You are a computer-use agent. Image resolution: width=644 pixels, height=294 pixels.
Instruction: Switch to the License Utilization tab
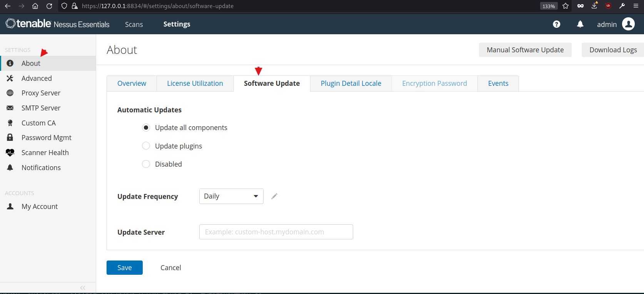tap(195, 84)
